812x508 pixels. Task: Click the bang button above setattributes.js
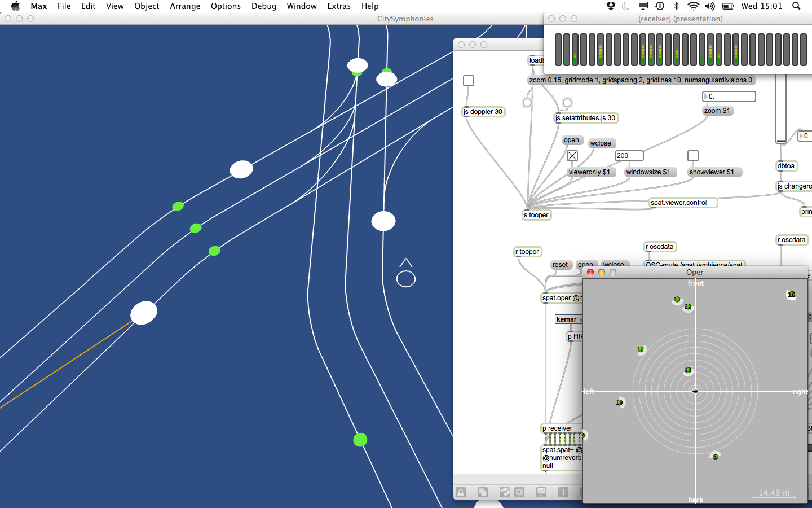pos(567,103)
